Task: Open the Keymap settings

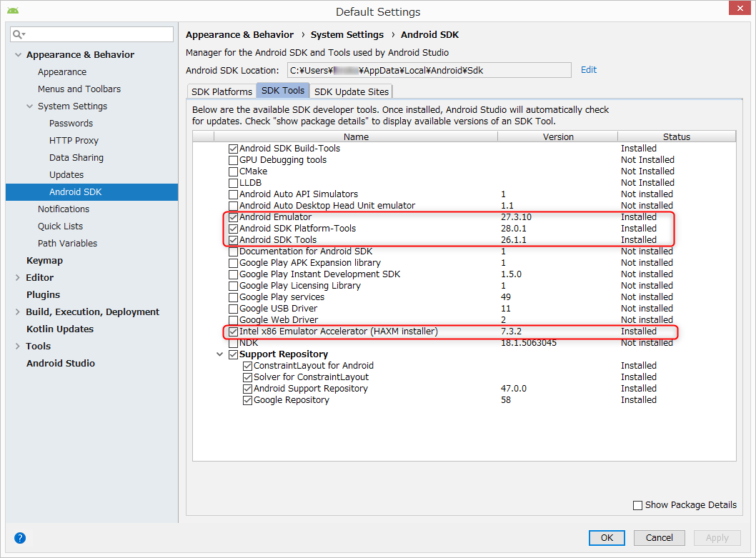Action: (44, 261)
